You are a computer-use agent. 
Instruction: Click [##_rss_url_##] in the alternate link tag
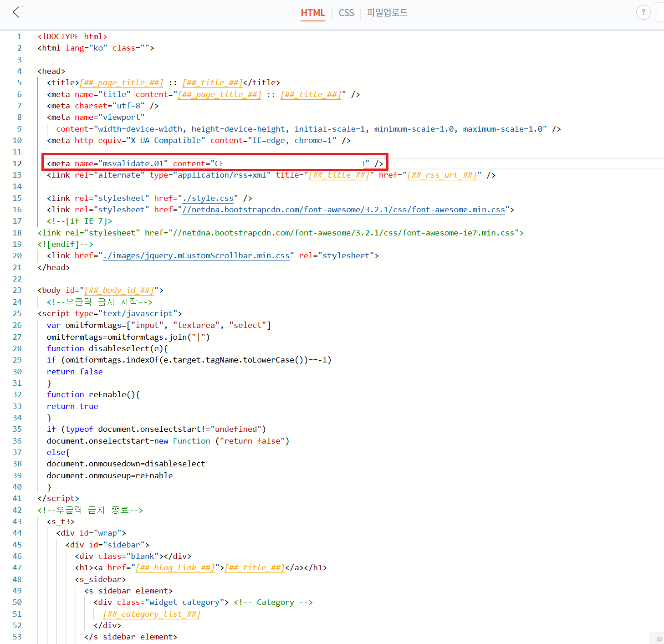point(441,175)
